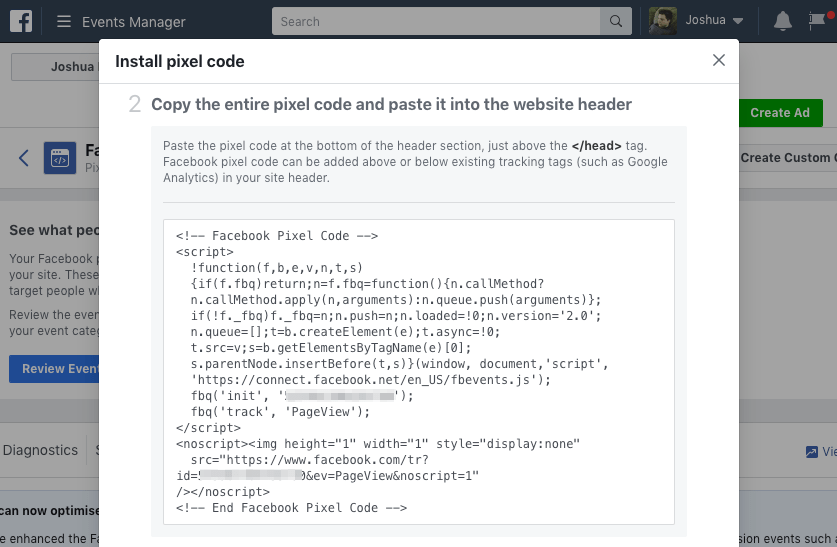The height and width of the screenshot is (547, 837).
Task: Click the 'Install pixel code' dialog title
Action: coord(180,61)
